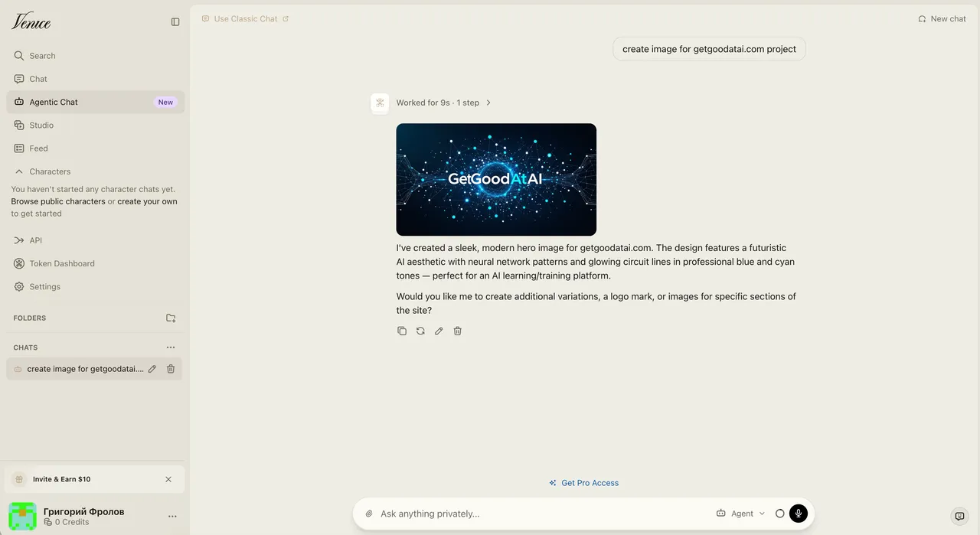Screen dimensions: 980x535
Task: Expand the Worked for 9s steps
Action: point(444,103)
